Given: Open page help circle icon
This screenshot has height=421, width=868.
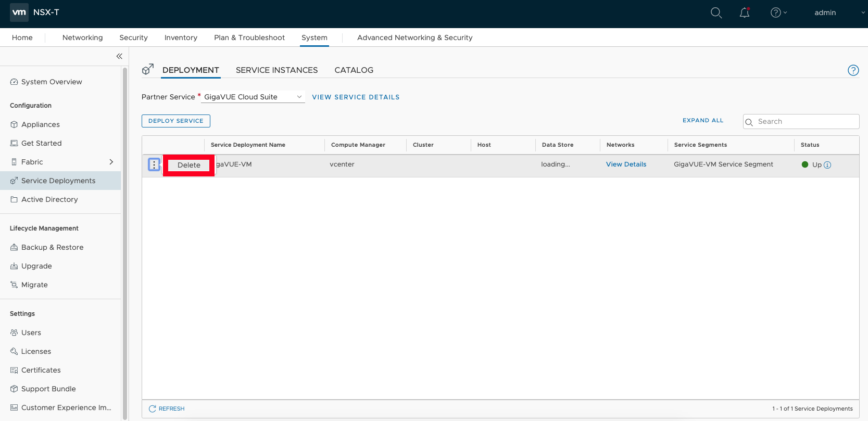Looking at the screenshot, I should [853, 70].
